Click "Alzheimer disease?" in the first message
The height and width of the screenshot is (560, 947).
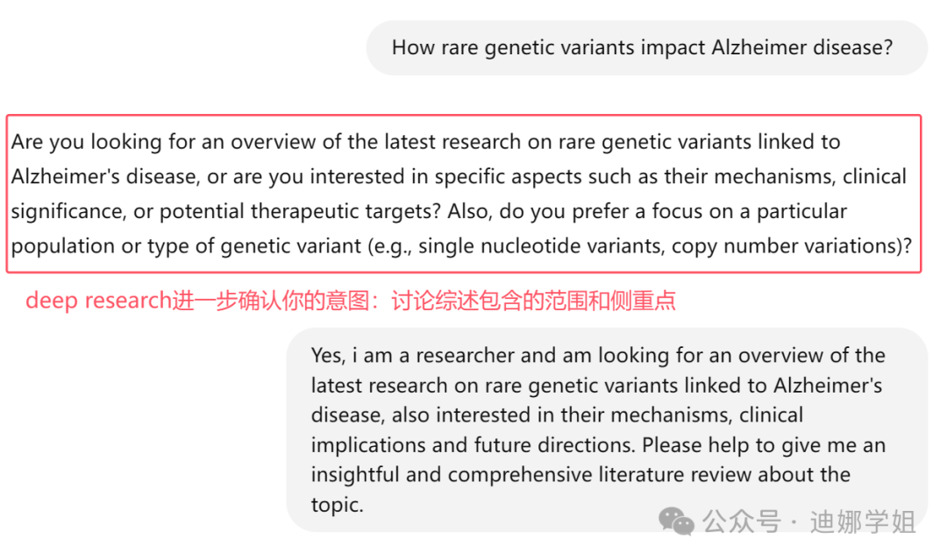coord(805,47)
